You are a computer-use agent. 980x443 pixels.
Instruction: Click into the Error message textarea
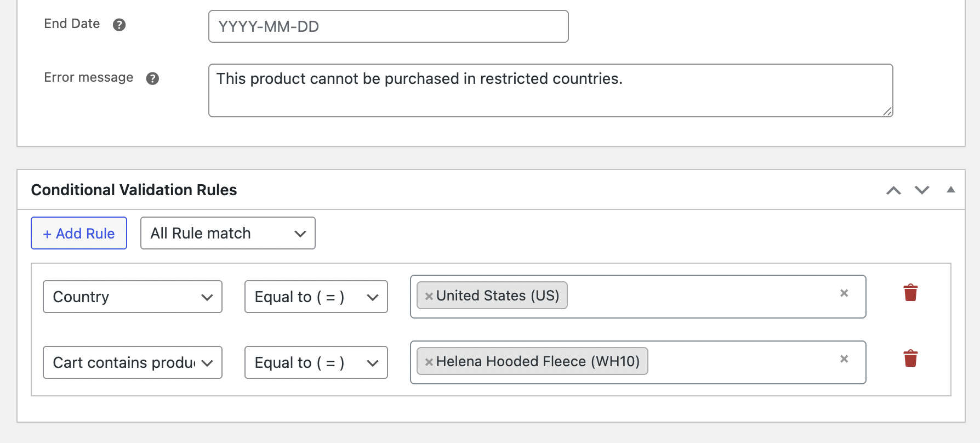pos(550,96)
